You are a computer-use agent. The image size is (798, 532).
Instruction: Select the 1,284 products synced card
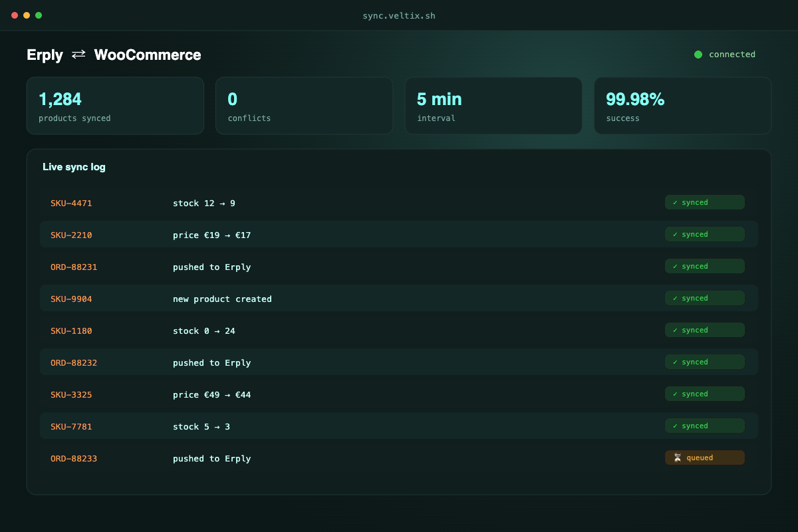pos(115,106)
